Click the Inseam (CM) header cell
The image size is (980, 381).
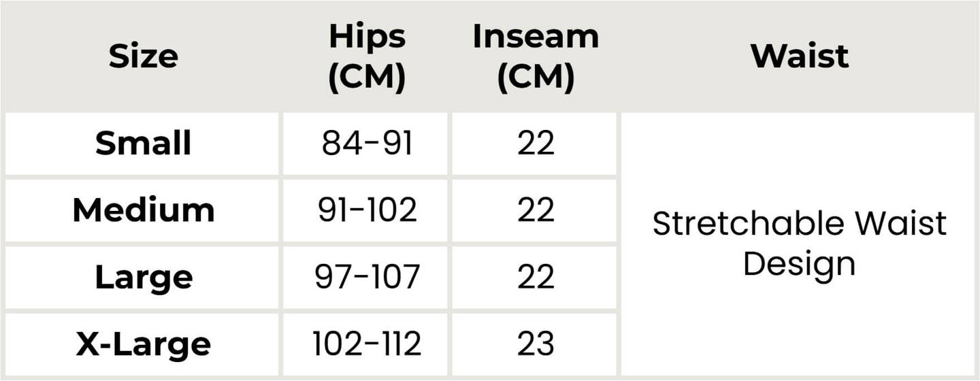(536, 57)
